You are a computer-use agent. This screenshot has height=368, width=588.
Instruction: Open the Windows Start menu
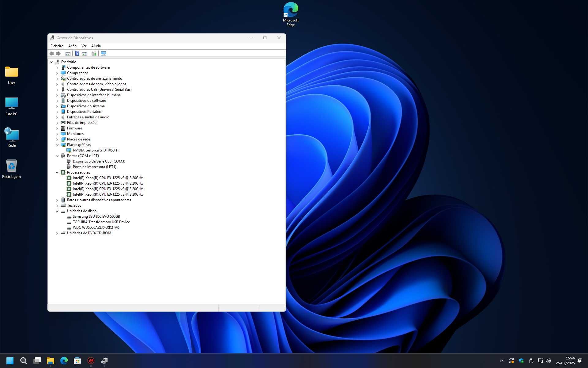point(10,361)
